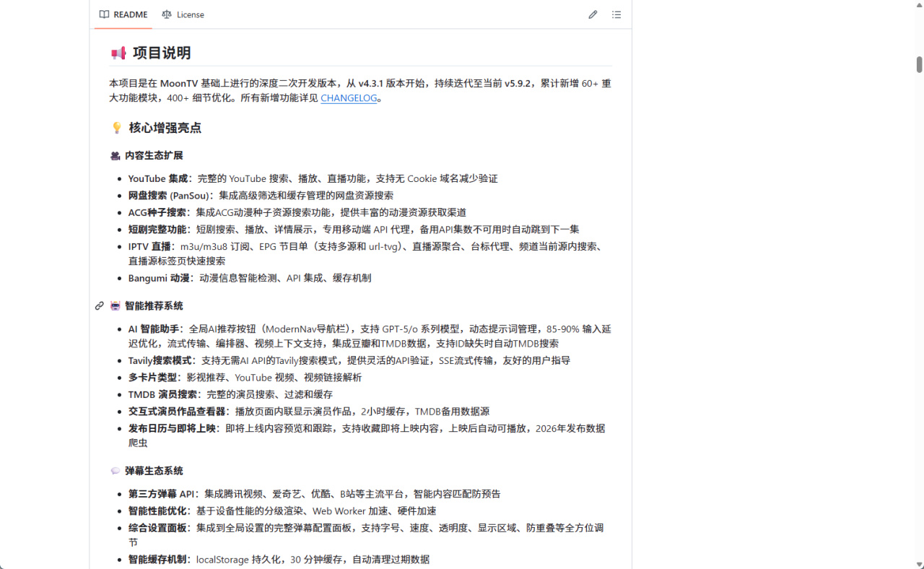Click the bold text 网盘搜索 (PanSou)
Image resolution: width=924 pixels, height=569 pixels.
point(169,196)
